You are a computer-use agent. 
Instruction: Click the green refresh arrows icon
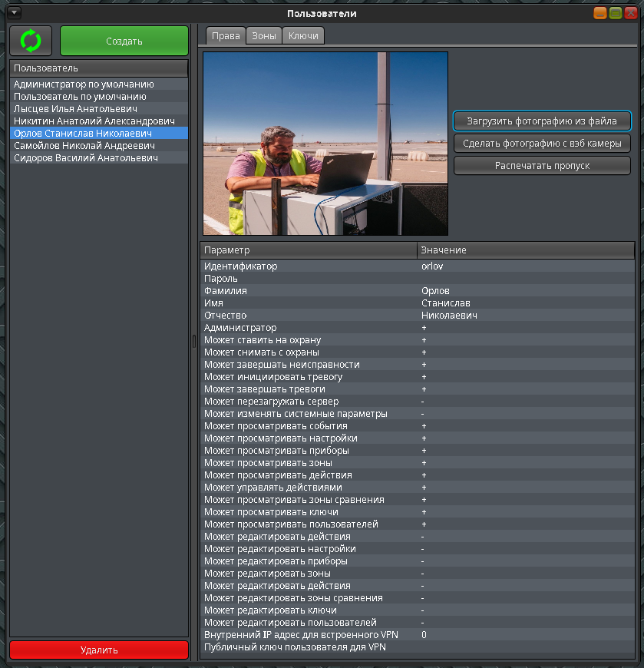(x=31, y=41)
